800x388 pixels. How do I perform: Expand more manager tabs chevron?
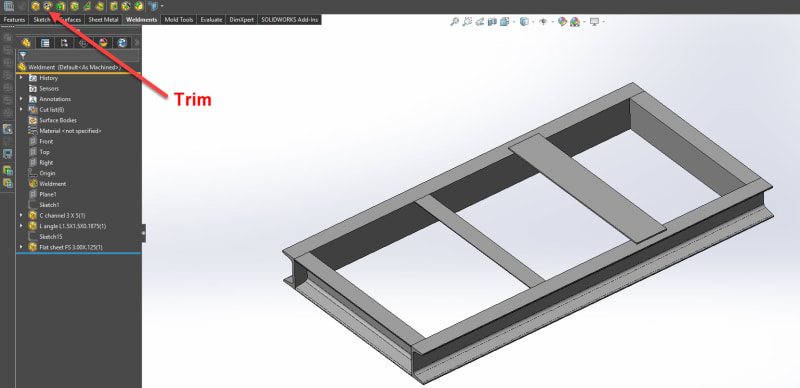click(x=136, y=43)
